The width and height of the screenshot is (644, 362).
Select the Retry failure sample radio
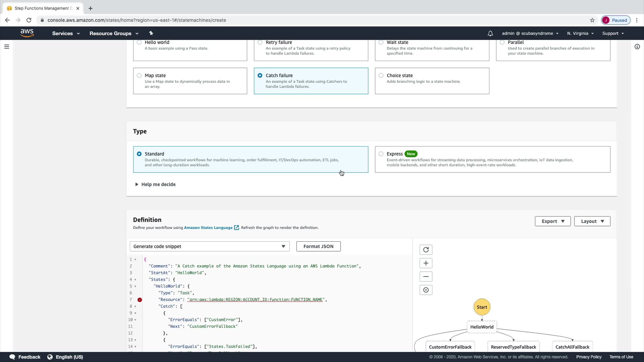tap(260, 42)
